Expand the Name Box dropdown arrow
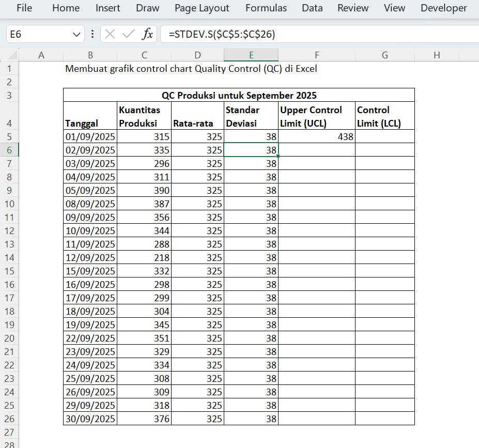Viewport: 479px width, 448px height. [x=76, y=35]
